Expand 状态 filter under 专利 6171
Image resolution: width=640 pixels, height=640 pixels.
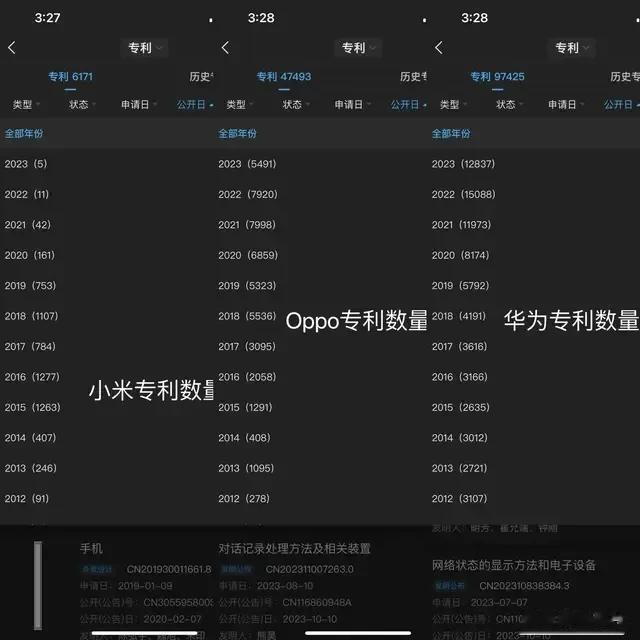82,104
